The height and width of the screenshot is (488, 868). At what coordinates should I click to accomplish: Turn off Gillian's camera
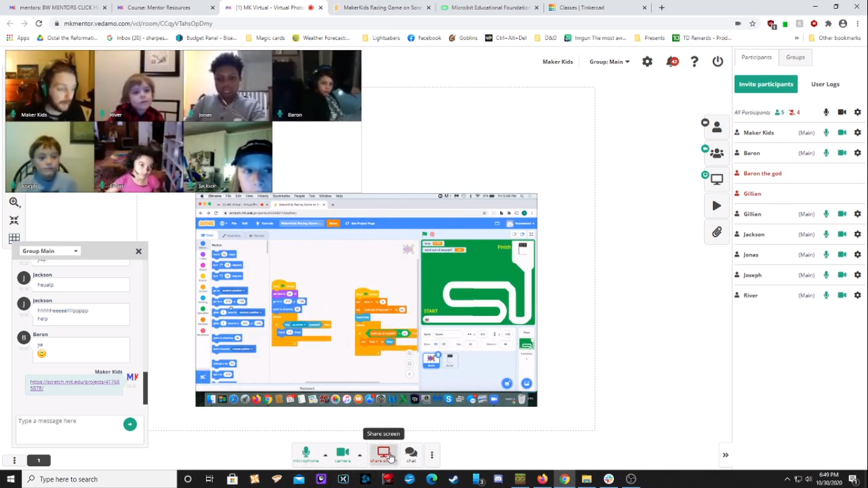pyautogui.click(x=842, y=214)
